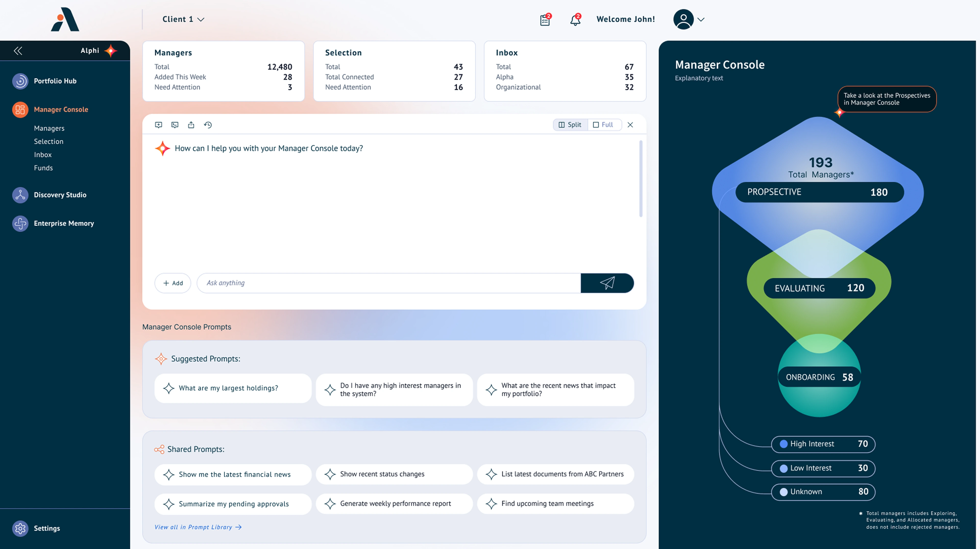
Task: Select the PROPSECTIVE 180 funnel stage
Action: point(819,192)
